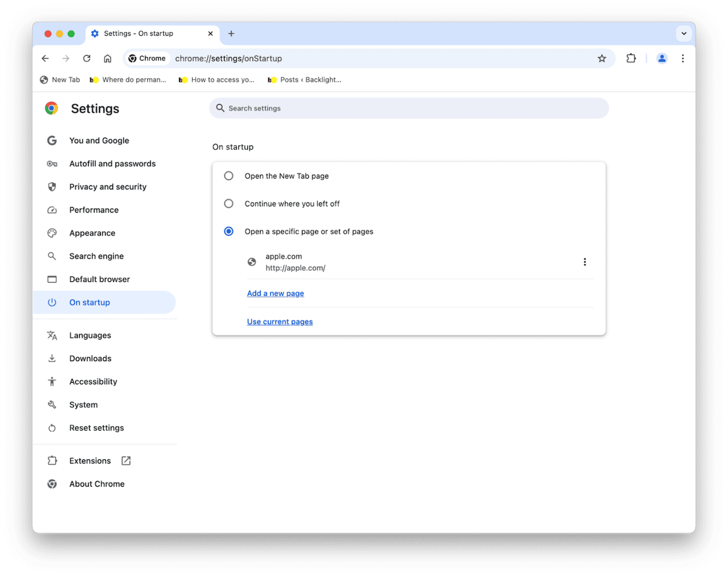Screen dimensions: 728x576
Task: Click the magnifier icon in Search settings
Action: (x=220, y=108)
